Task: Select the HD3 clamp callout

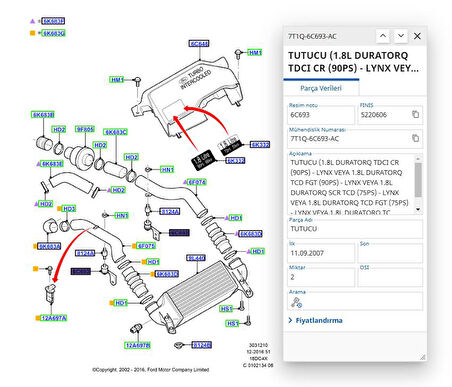Action: 69,209
